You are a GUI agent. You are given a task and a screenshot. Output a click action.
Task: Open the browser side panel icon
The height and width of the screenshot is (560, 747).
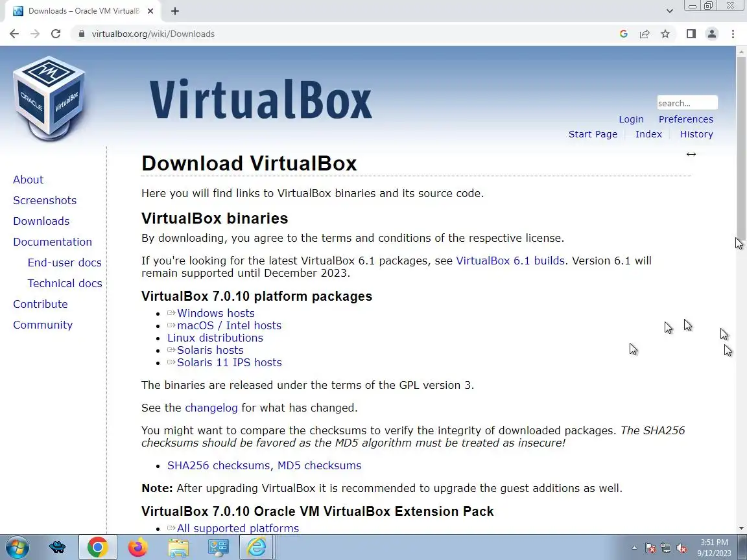point(691,34)
